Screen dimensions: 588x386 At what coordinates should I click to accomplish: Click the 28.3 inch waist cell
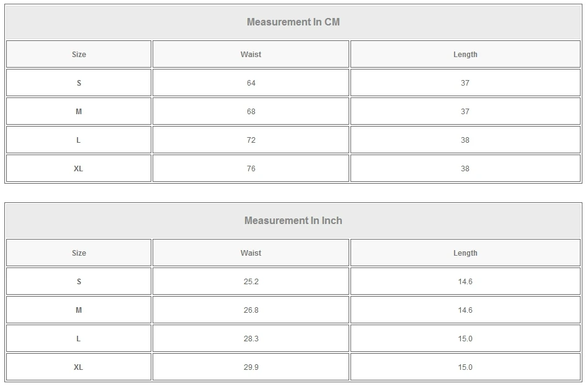click(x=251, y=339)
